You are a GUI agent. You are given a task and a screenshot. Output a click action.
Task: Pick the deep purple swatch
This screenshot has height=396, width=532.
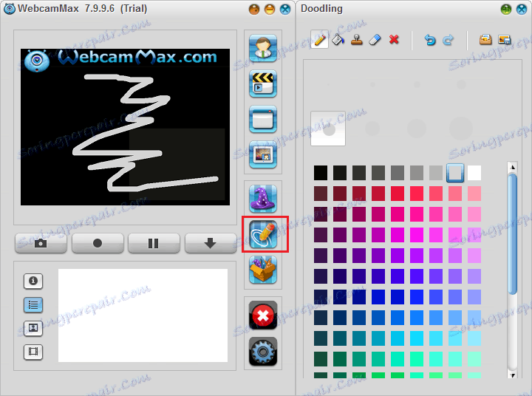tap(340, 256)
